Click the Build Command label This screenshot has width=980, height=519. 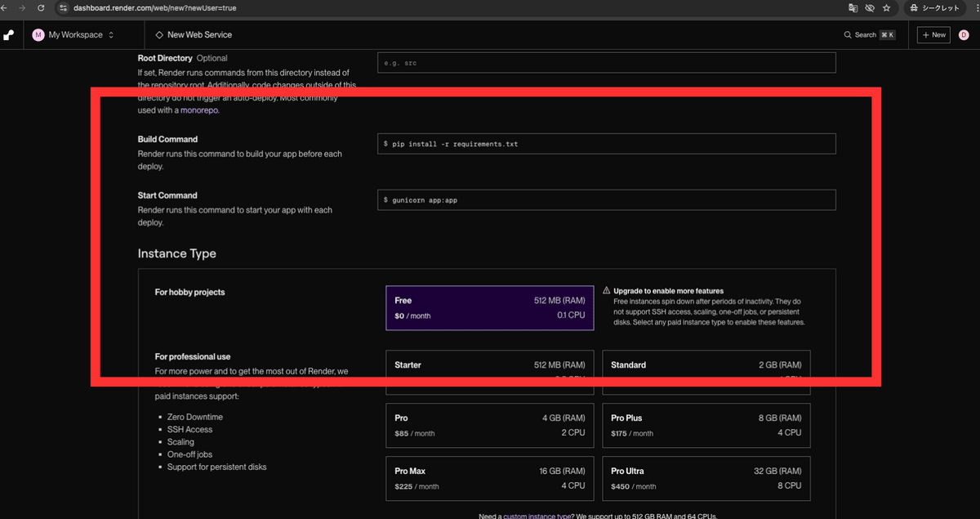(167, 139)
